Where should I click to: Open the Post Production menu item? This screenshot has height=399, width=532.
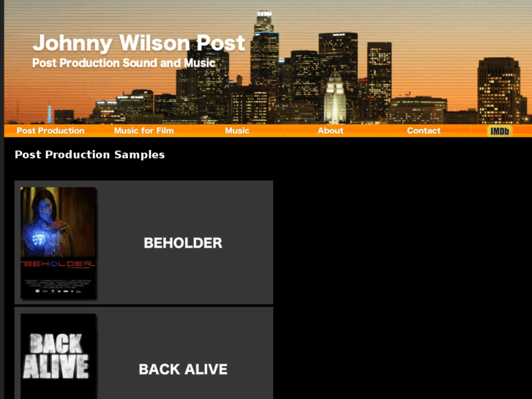(50, 131)
